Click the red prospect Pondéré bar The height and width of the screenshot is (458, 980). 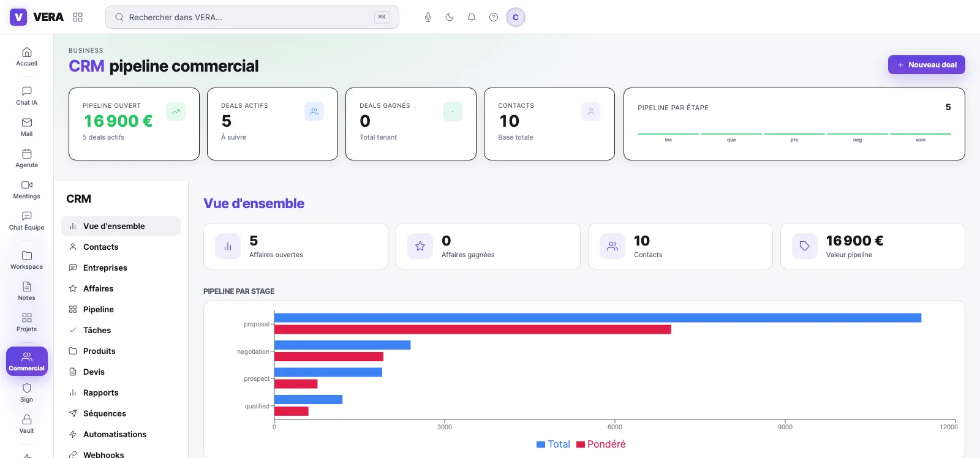(296, 384)
